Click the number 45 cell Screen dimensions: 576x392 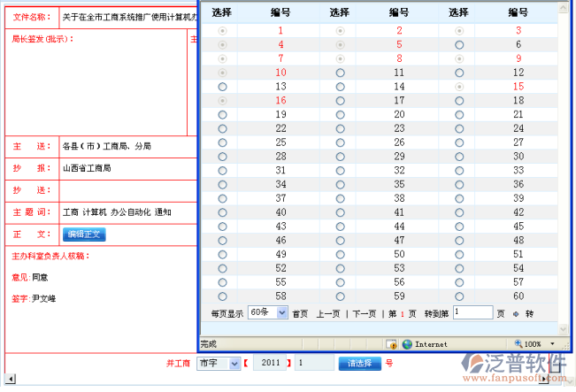(518, 226)
